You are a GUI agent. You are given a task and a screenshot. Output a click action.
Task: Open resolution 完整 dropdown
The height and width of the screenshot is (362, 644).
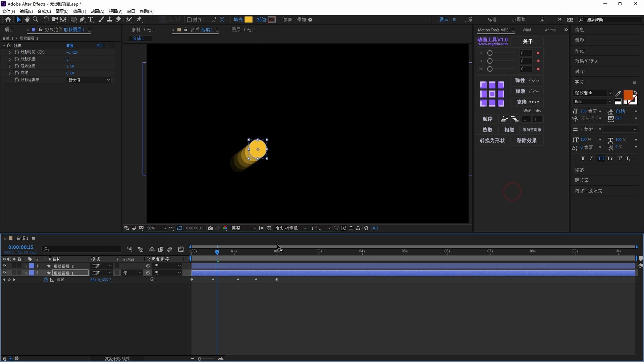(244, 228)
